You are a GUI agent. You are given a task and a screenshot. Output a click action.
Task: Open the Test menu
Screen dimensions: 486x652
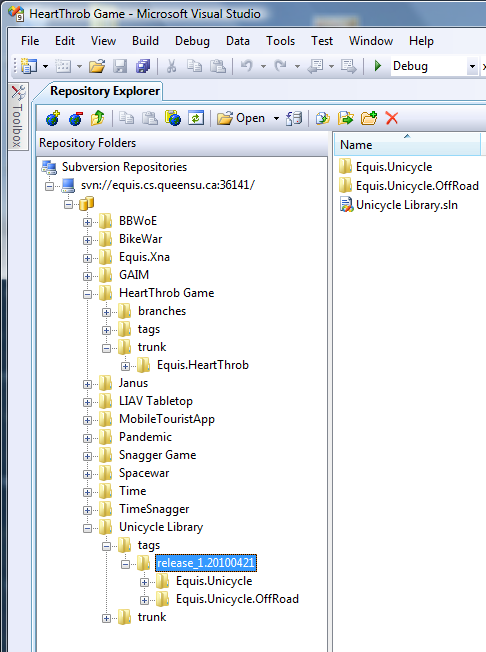click(322, 41)
